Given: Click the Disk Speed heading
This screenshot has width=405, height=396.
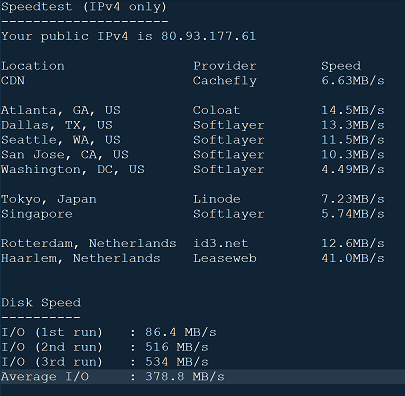Looking at the screenshot, I should point(41,303).
